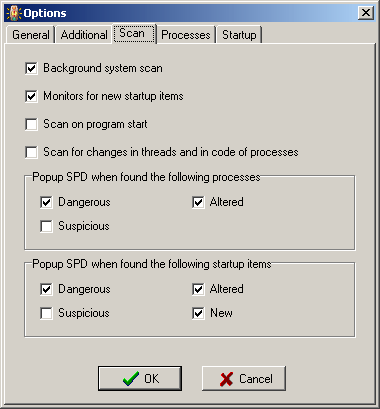380x409 pixels.
Task: Uncheck Altered under startup items popup
Action: pyautogui.click(x=198, y=289)
